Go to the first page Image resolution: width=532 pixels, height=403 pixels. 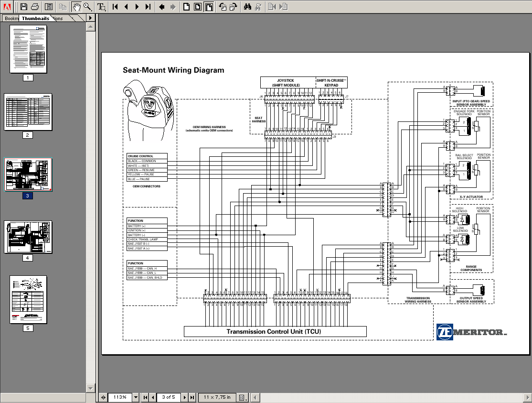[x=115, y=7]
